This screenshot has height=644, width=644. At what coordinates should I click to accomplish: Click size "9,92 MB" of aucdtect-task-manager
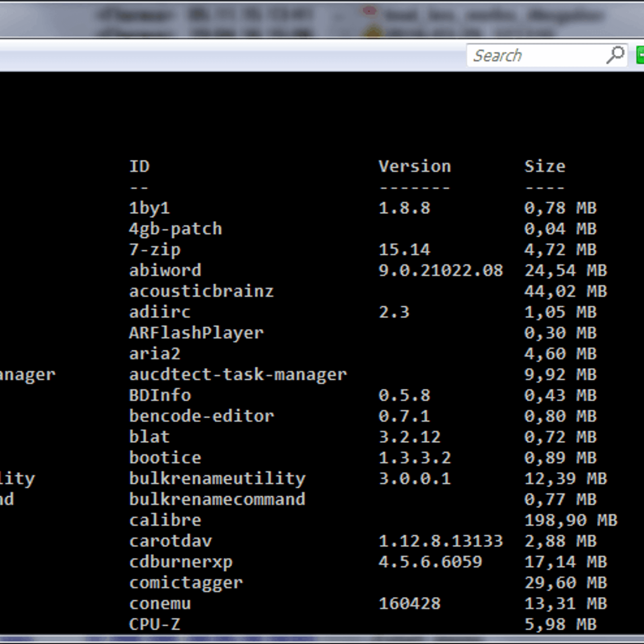pos(560,375)
